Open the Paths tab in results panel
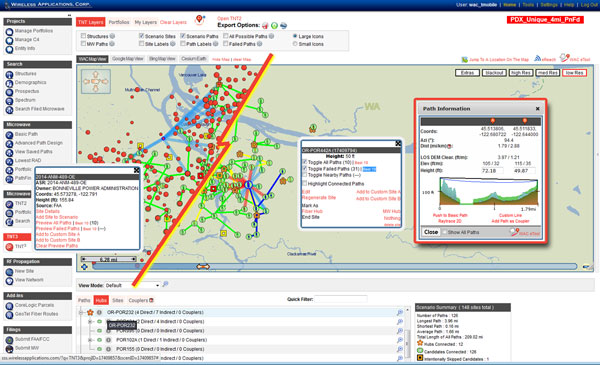The width and height of the screenshot is (600, 365). (84, 300)
